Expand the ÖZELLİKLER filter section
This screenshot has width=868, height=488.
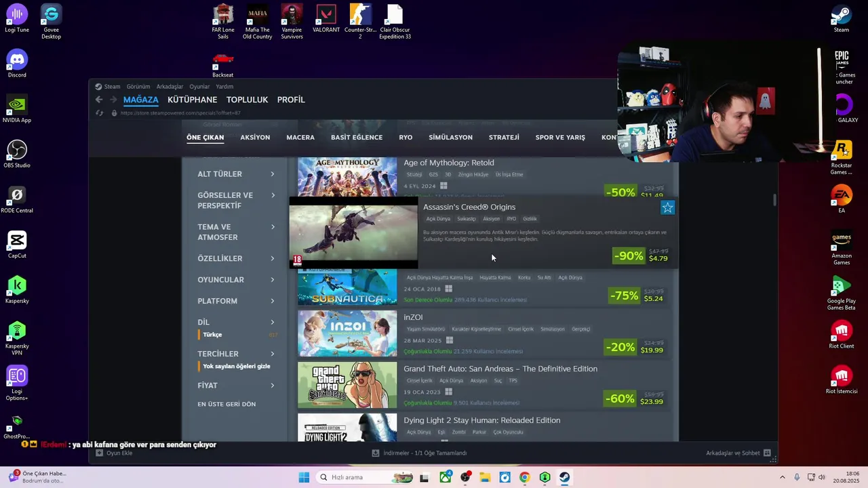[236, 259]
